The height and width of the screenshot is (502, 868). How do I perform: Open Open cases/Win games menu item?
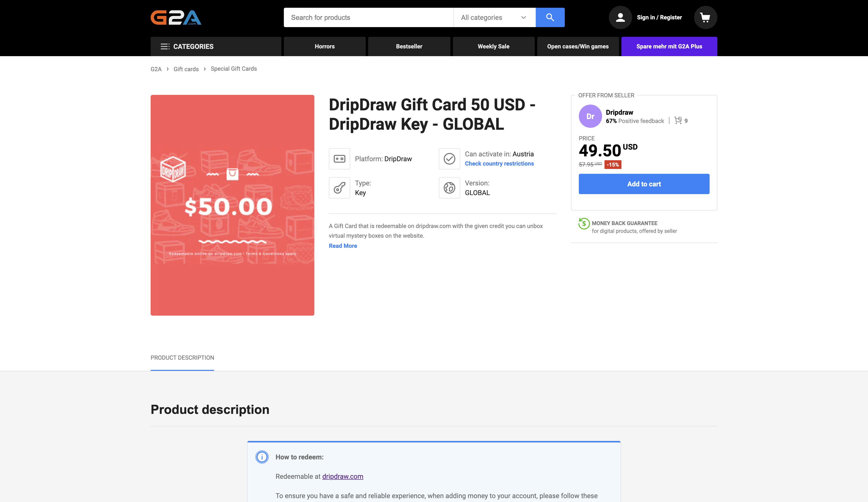[x=578, y=46]
